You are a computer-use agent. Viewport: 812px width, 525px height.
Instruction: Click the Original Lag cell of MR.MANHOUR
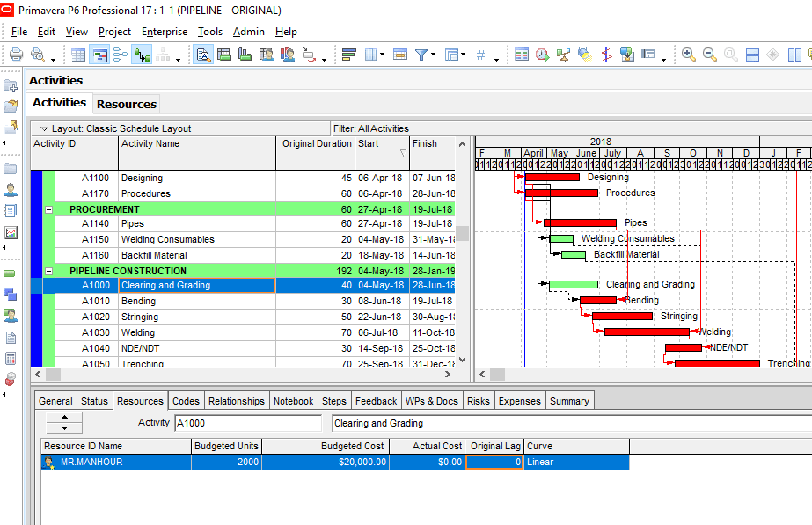494,462
